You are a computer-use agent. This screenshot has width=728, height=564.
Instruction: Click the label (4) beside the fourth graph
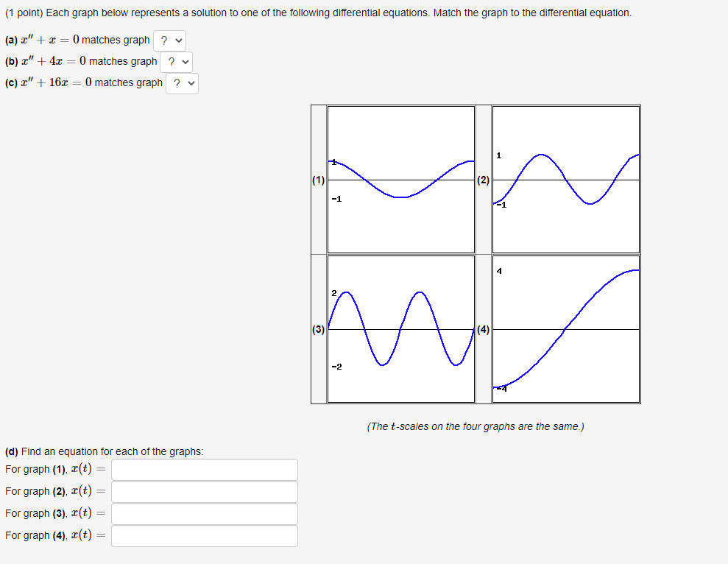[x=484, y=329]
